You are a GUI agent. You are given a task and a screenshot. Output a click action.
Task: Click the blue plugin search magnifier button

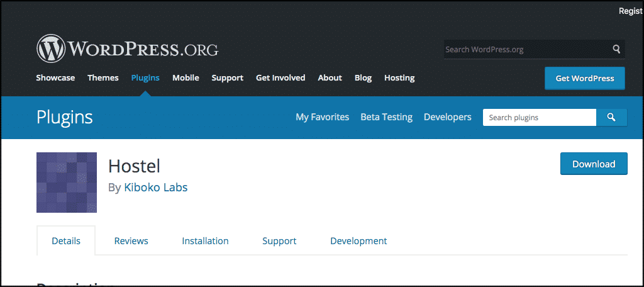pyautogui.click(x=611, y=118)
